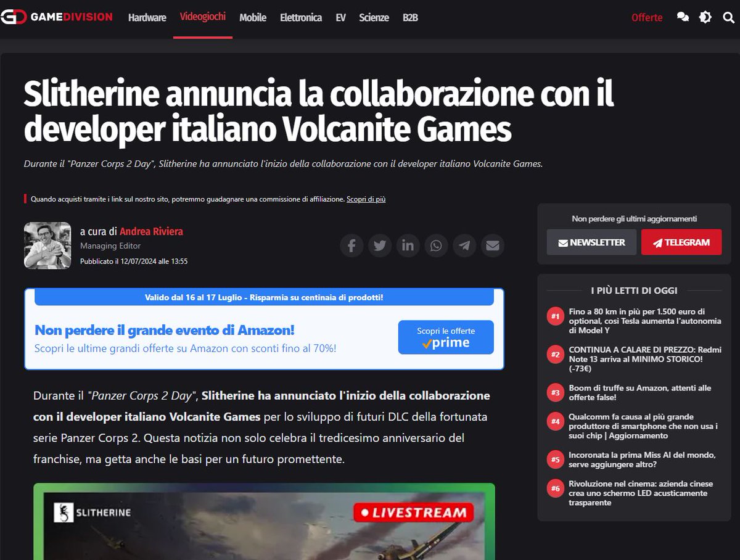Go to Elettronica section
Screen dimensions: 740x560
(301, 17)
